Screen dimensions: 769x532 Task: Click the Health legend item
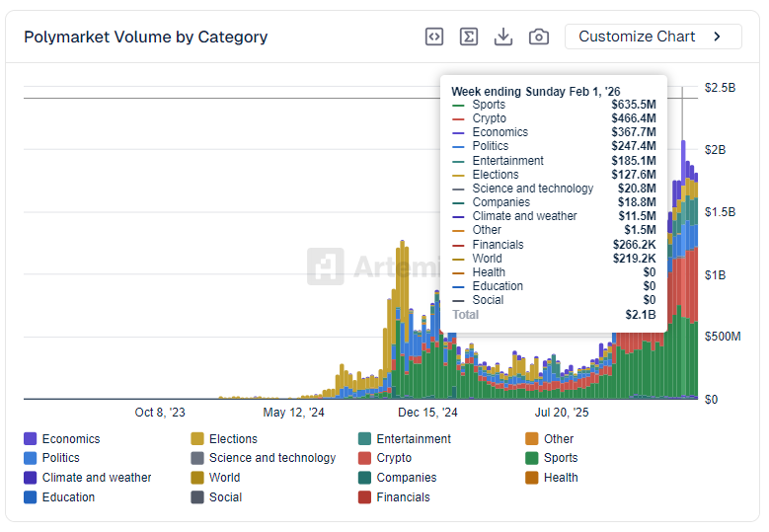coord(561,478)
